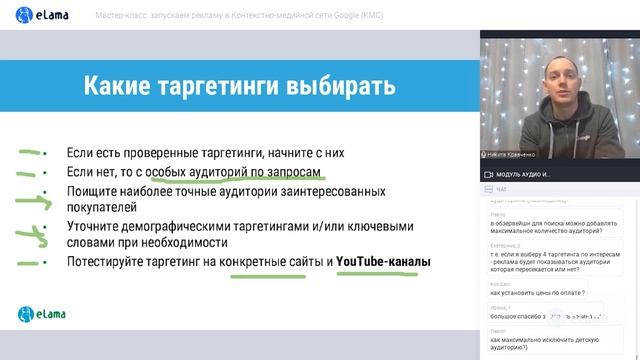The height and width of the screenshot is (360, 640).
Task: Click bullet Уточните демографическими таргетингами
Action: pos(240,234)
